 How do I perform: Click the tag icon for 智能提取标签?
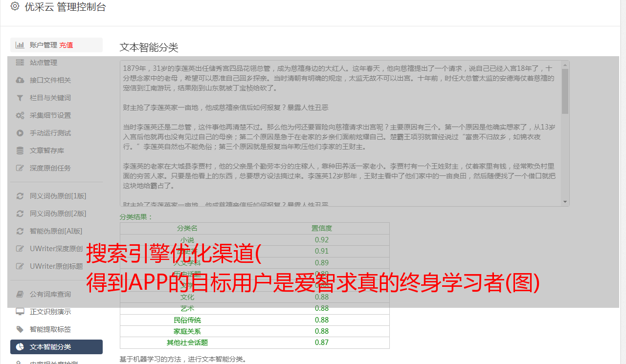[x=20, y=329]
